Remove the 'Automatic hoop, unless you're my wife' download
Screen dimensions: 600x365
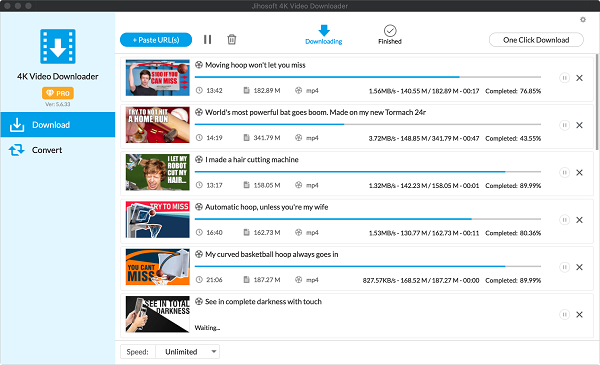click(x=579, y=220)
